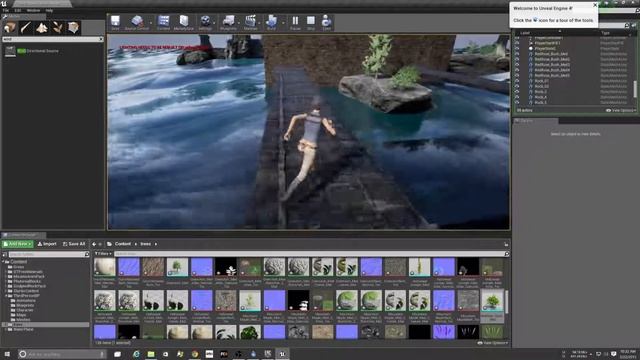The image size is (640, 360).
Task: Click the Import button
Action: pos(47,244)
